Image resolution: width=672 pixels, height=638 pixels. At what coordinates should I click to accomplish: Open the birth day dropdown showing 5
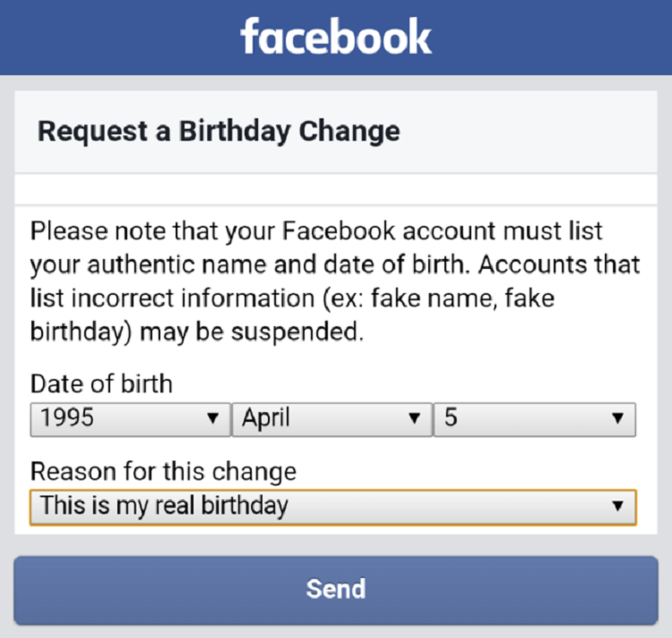tap(534, 419)
